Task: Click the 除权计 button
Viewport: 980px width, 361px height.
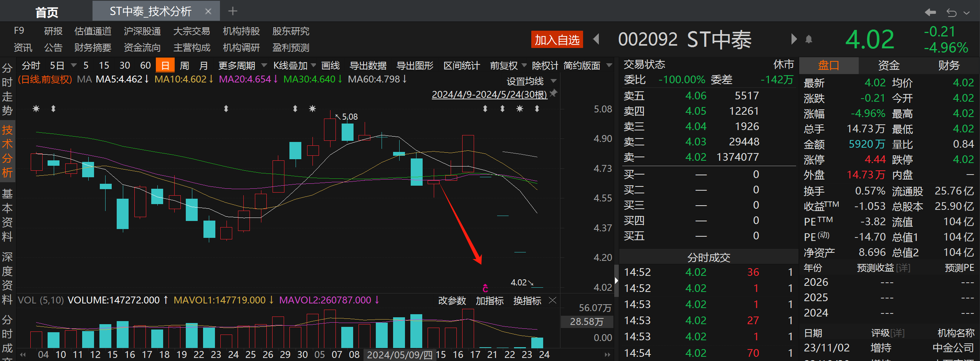Action: point(545,66)
